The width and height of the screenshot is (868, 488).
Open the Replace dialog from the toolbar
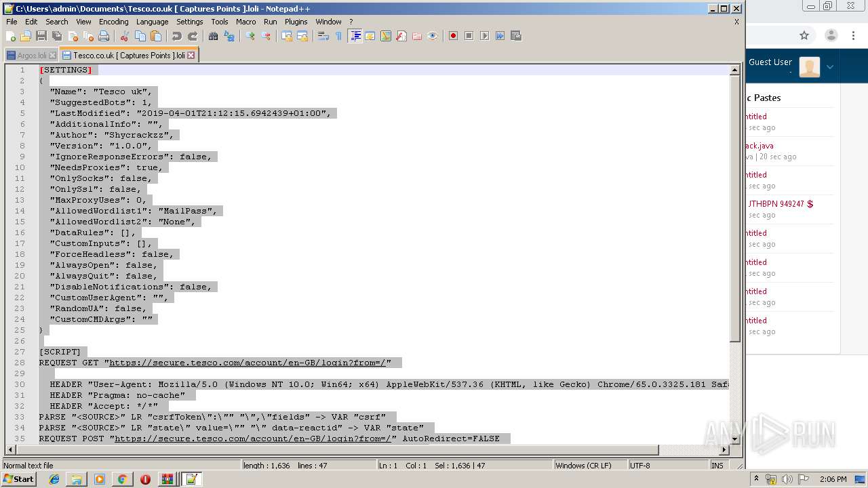[x=229, y=36]
